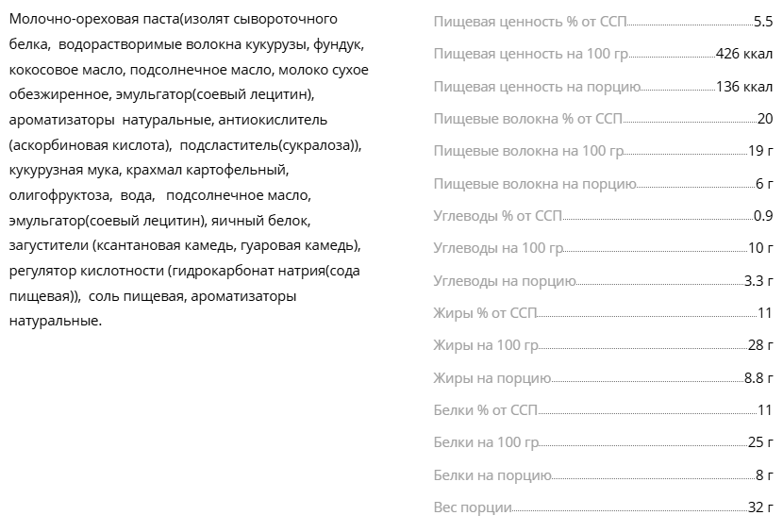Click the ingredients paragraph starting with Молочно-ореховая паста
This screenshot has width=783, height=532.
point(189,170)
